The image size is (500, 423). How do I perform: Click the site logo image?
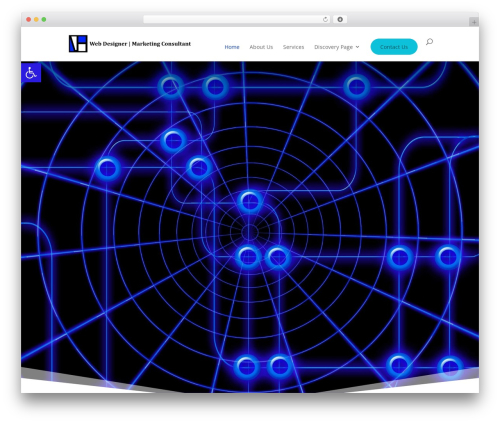pyautogui.click(x=78, y=44)
